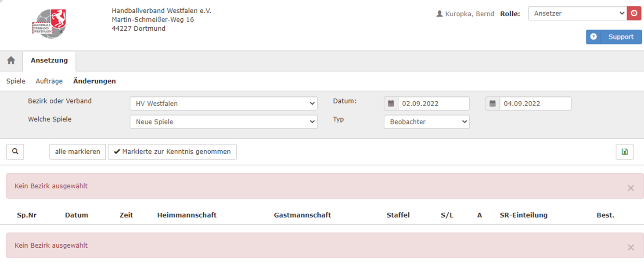Open the Aufträge submenu

[49, 81]
